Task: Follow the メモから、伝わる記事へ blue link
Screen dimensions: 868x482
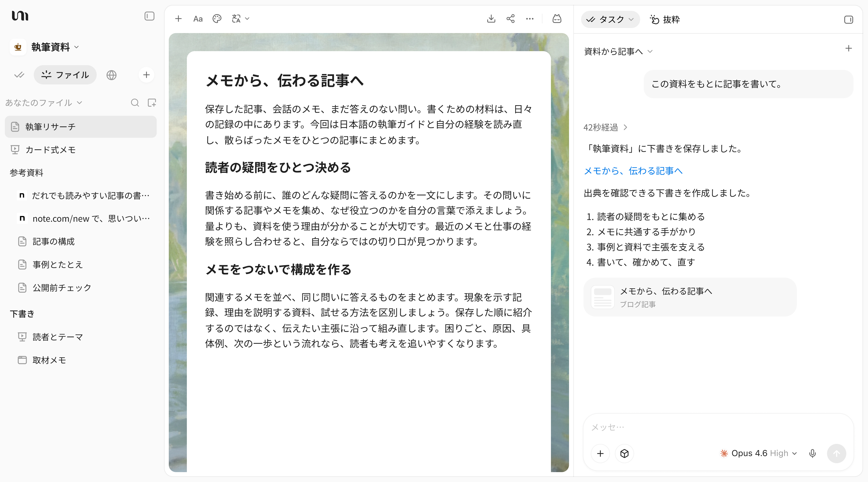Action: 633,171
